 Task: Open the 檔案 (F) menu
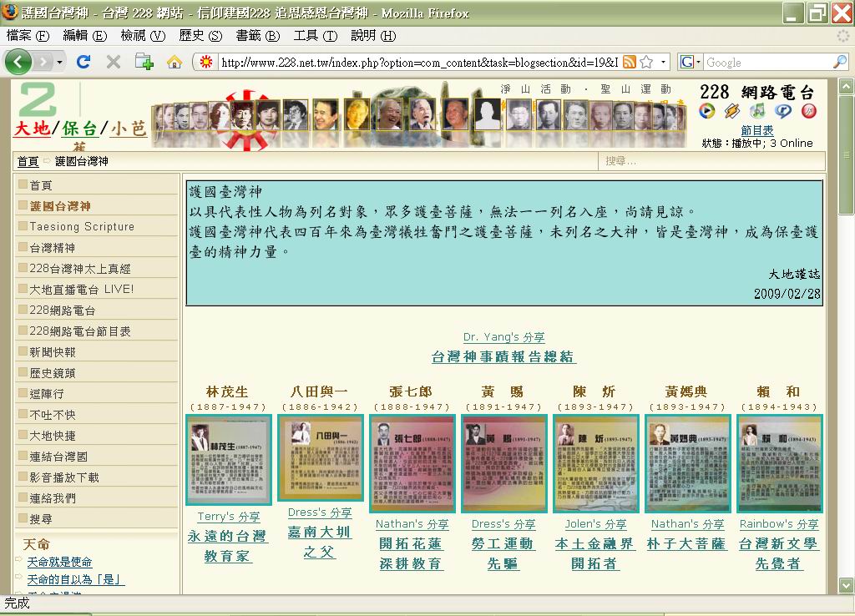(28, 36)
